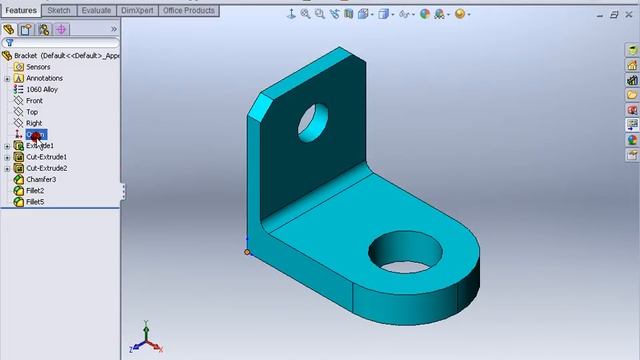
Task: Click the Edit Appearance color ball icon
Action: click(x=424, y=14)
